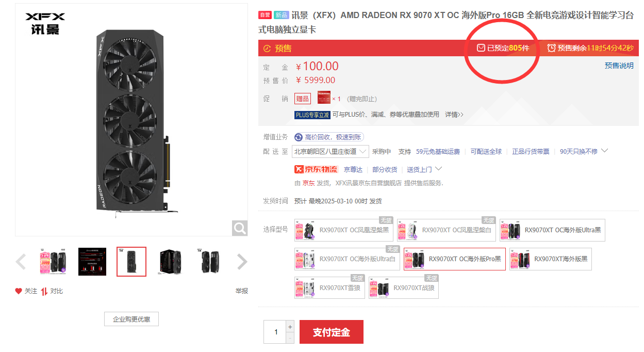Click the magnifier icon on product image

coord(240,228)
